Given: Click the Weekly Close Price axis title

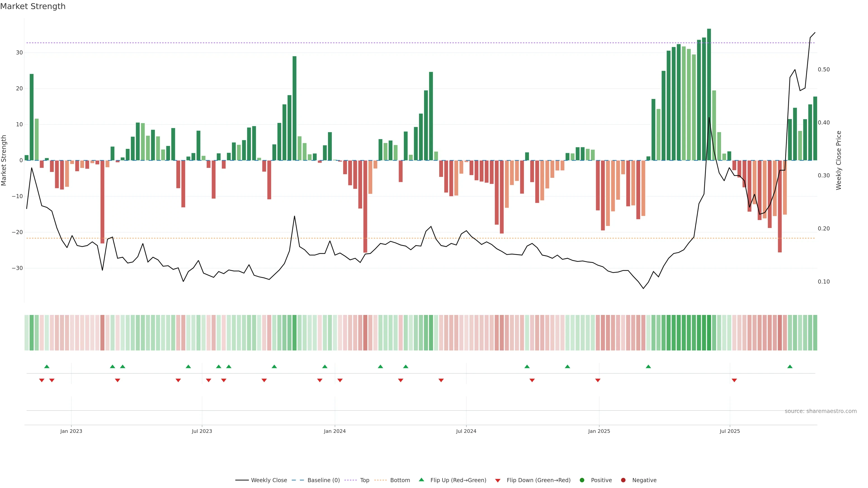Looking at the screenshot, I should coord(838,160).
